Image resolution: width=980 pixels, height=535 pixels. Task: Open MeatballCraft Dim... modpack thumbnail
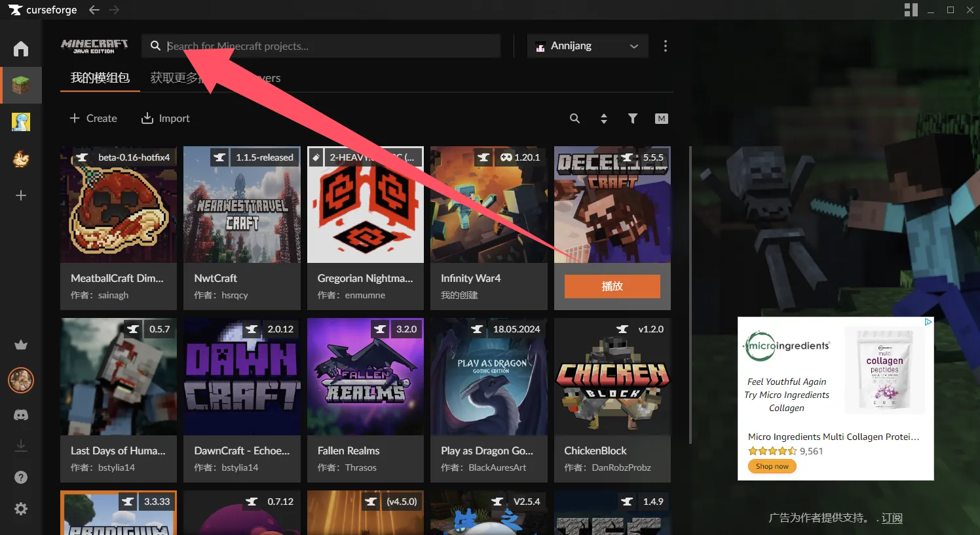click(119, 205)
